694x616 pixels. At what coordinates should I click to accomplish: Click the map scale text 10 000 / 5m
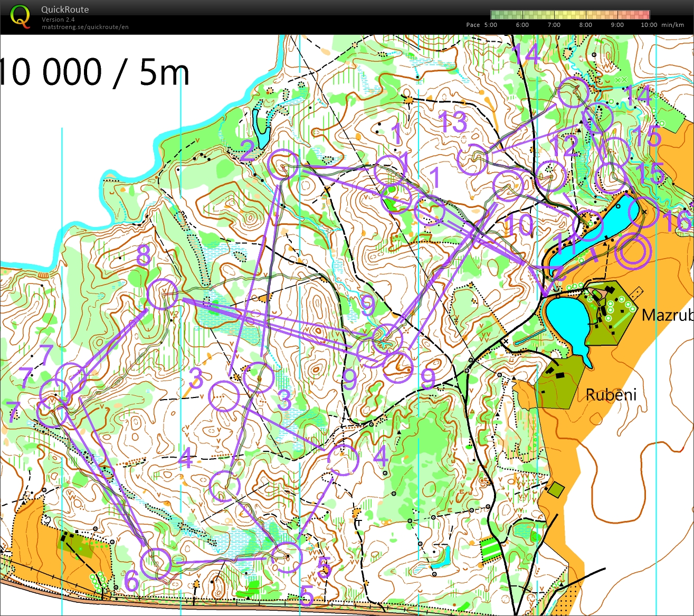[95, 73]
